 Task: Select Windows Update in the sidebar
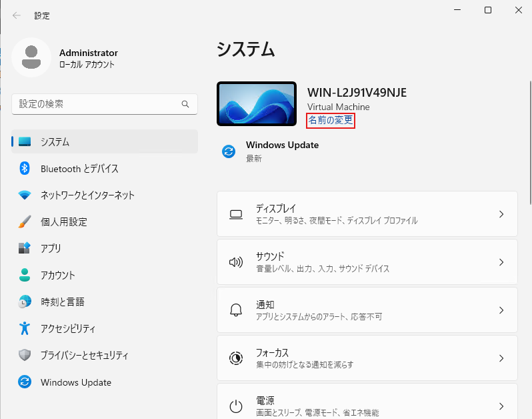tap(75, 382)
